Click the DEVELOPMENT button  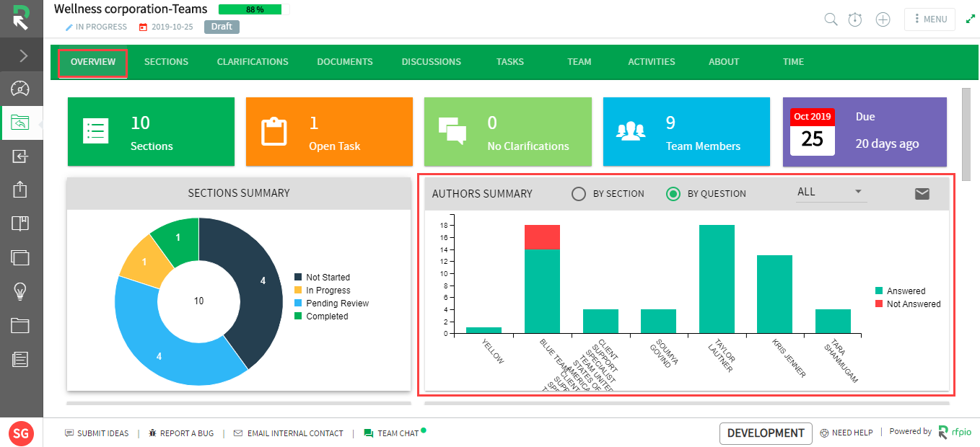pos(766,433)
